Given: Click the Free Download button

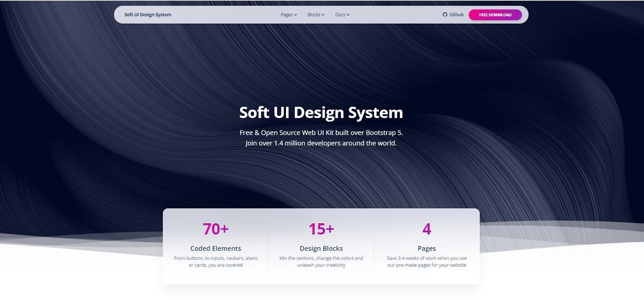Looking at the screenshot, I should tap(495, 14).
